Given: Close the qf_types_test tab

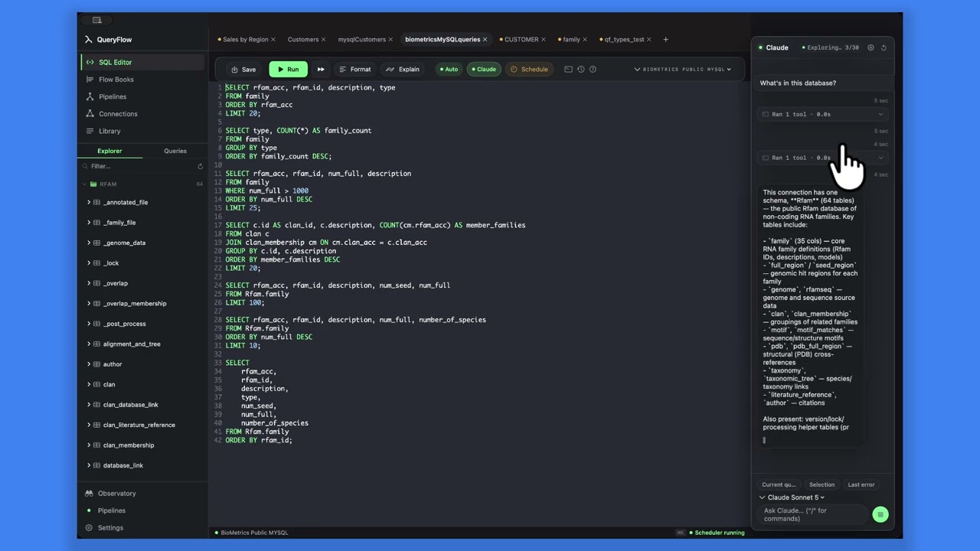Looking at the screenshot, I should [x=651, y=40].
